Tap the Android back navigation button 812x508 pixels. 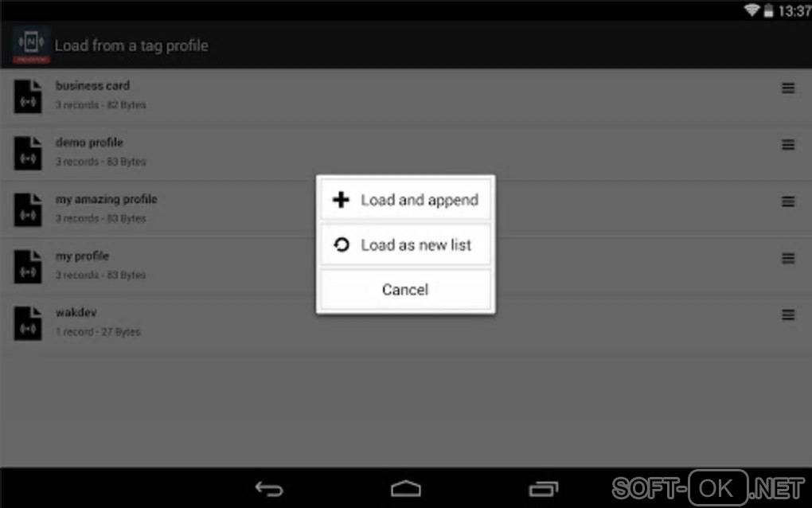(x=269, y=488)
